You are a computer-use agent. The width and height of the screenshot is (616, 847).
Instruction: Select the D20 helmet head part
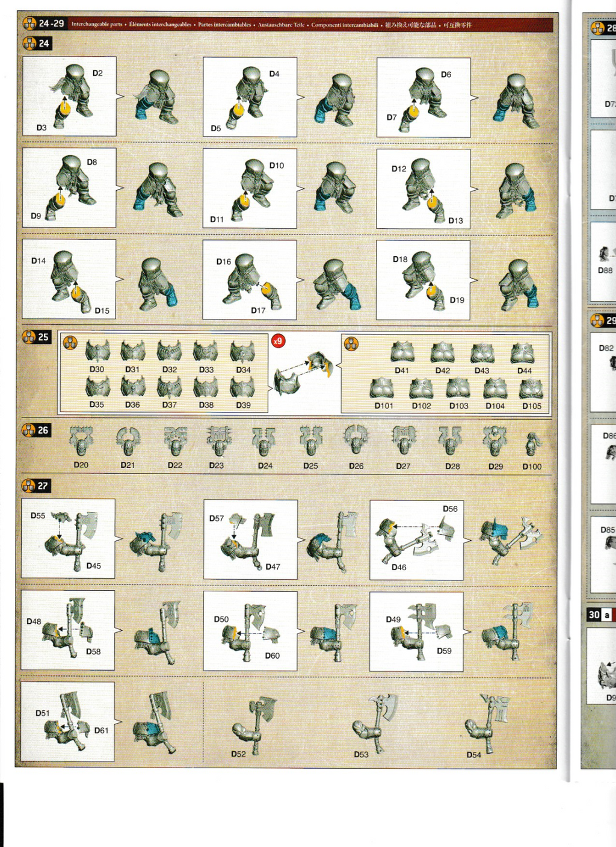pos(81,442)
